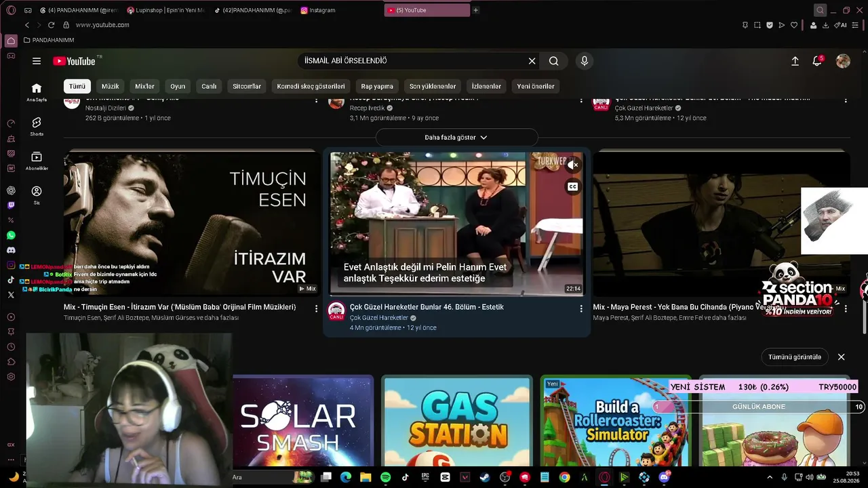Open Çok Güzel Hareketler channel avatar
The height and width of the screenshot is (488, 868).
click(336, 311)
